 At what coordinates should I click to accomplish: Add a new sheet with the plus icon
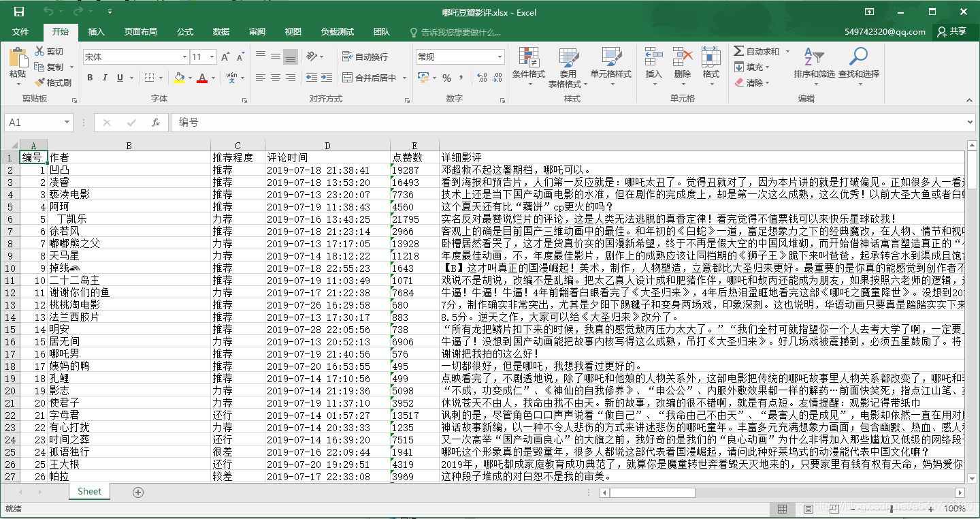coord(138,492)
